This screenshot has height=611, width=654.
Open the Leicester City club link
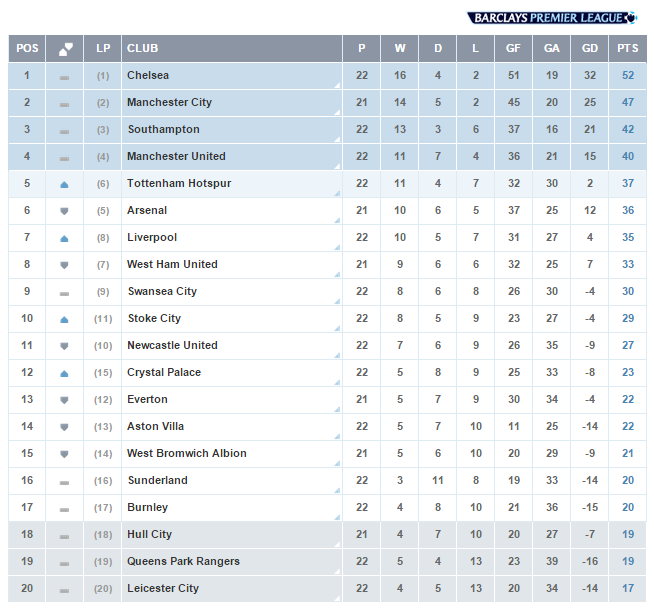click(x=163, y=589)
